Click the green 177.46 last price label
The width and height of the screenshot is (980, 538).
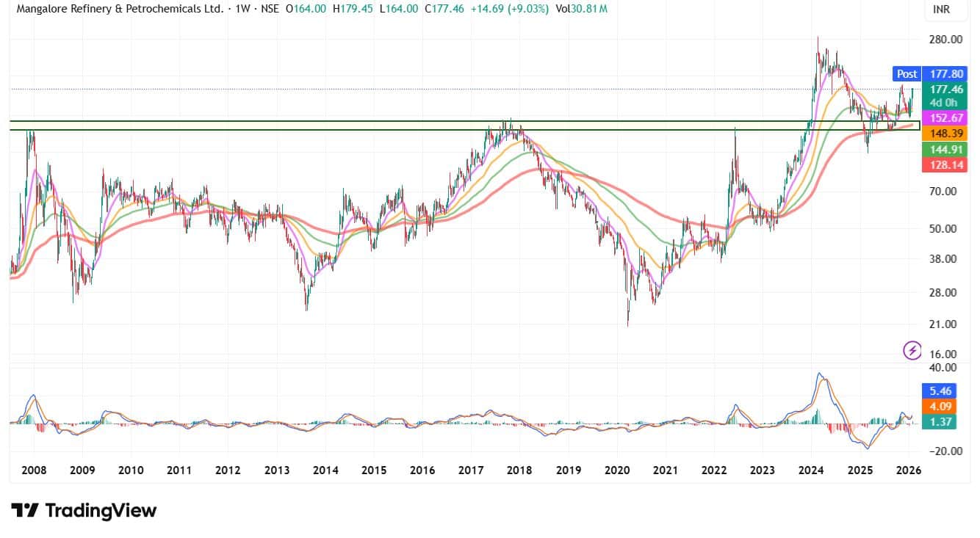tap(945, 89)
